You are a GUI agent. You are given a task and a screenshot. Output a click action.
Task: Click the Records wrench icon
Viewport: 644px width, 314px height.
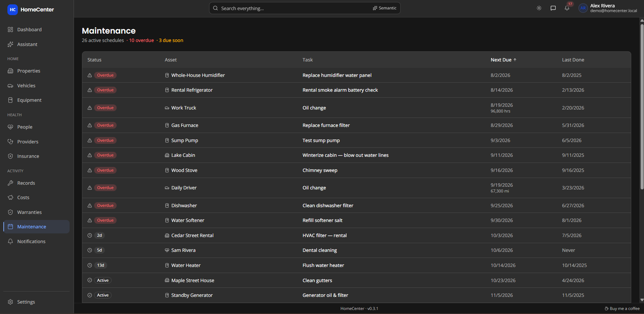click(x=10, y=183)
